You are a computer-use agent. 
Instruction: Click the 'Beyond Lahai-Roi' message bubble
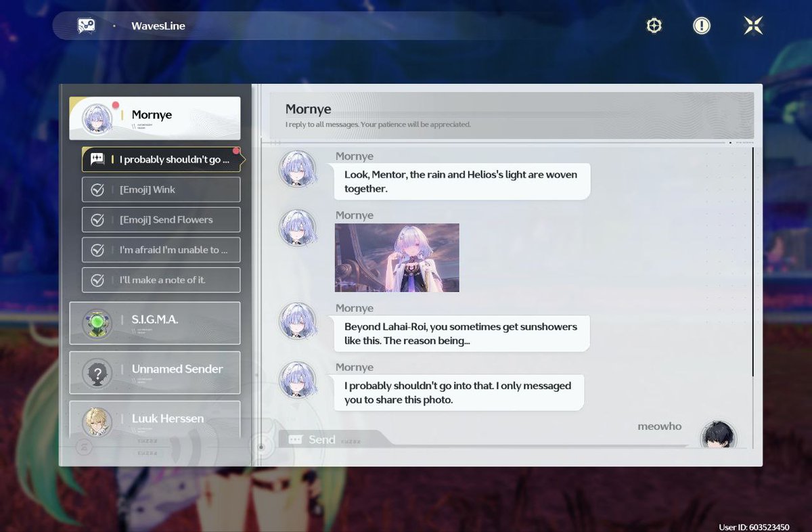[x=461, y=334]
